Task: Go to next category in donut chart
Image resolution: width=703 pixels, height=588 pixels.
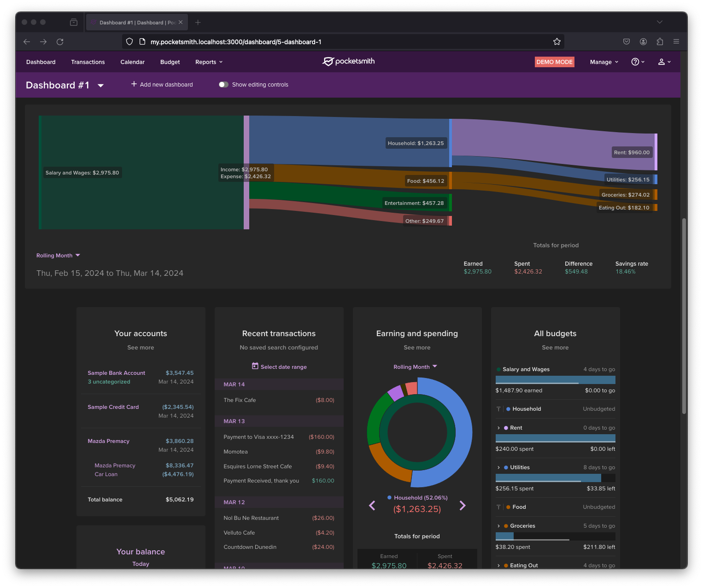Action: [463, 506]
